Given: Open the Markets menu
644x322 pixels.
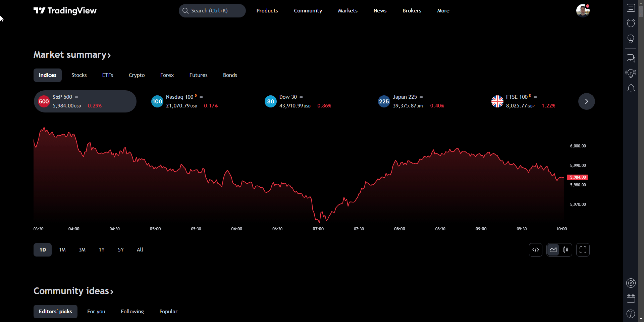Looking at the screenshot, I should [348, 11].
